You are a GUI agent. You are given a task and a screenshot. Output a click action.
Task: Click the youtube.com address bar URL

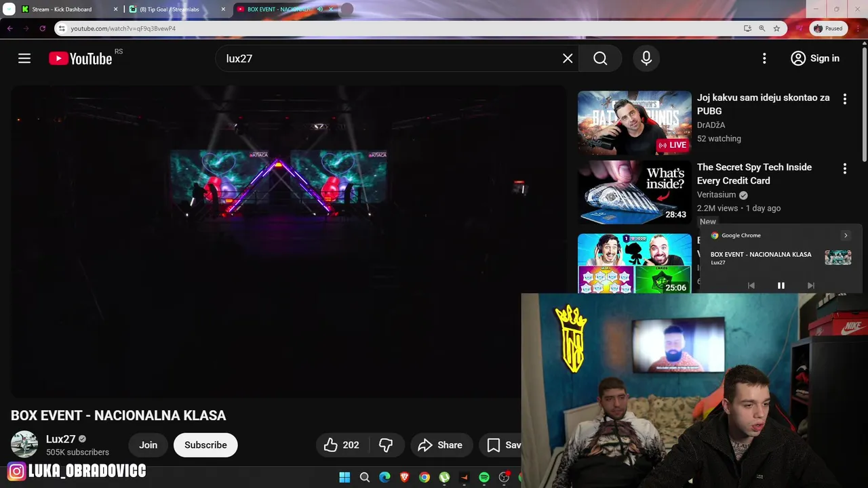click(x=123, y=28)
